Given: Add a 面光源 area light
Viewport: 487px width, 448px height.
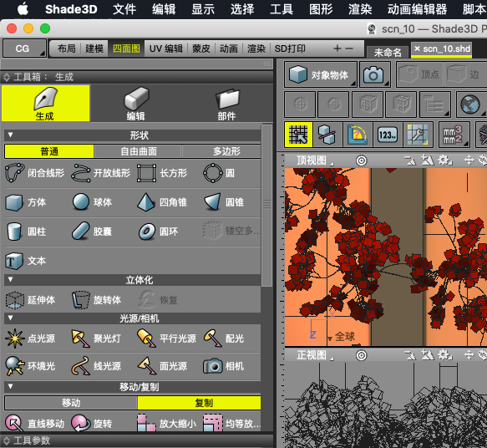Looking at the screenshot, I should coord(162,366).
